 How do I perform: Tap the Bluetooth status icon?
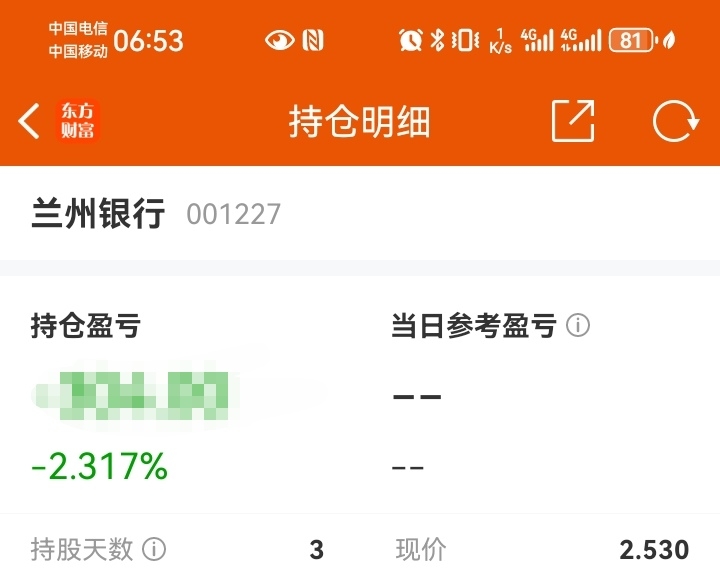(x=437, y=40)
